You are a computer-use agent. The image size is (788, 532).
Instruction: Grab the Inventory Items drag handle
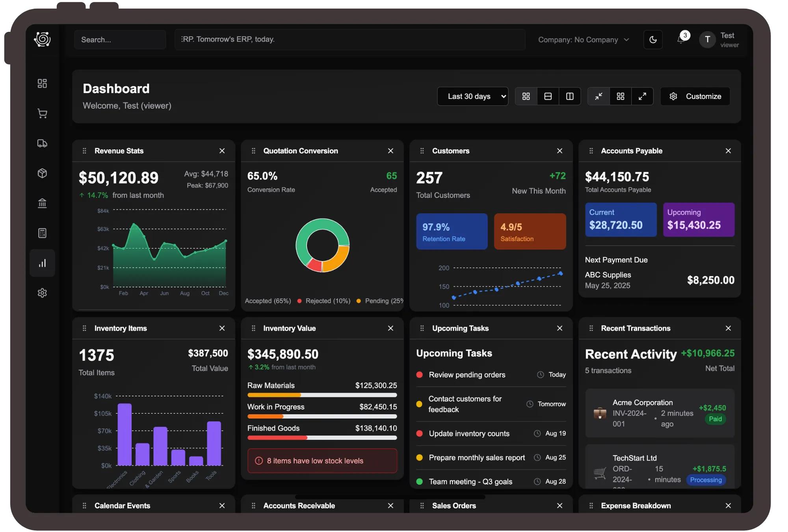(84, 328)
